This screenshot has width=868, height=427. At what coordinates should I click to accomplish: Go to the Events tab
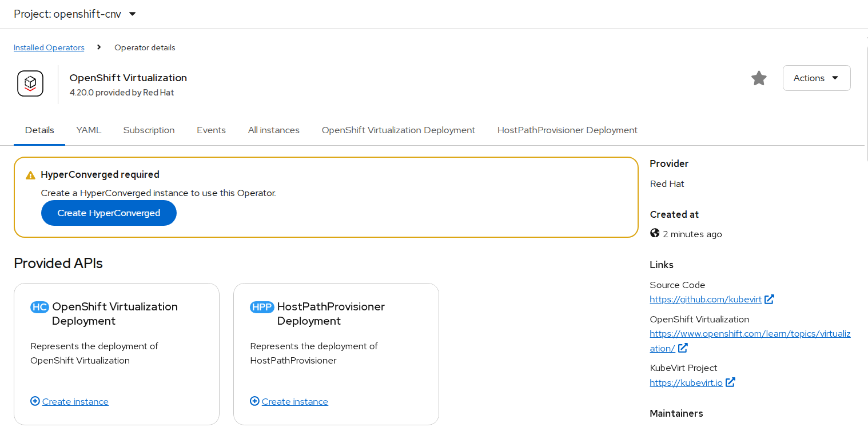click(211, 130)
